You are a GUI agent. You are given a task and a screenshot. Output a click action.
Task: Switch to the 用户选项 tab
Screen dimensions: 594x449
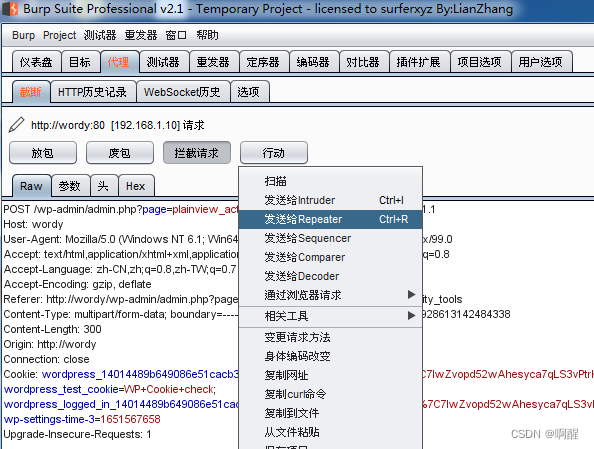pos(541,62)
